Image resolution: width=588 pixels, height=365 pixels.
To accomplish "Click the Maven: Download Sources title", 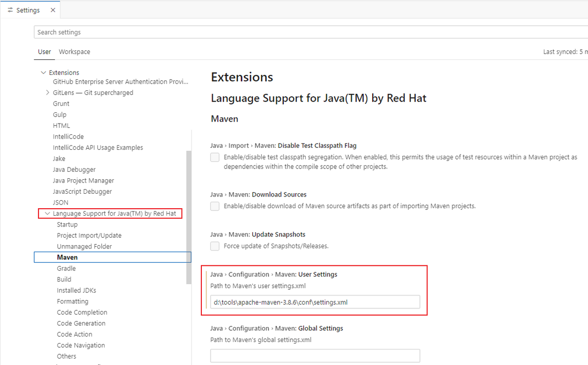I will click(x=258, y=194).
